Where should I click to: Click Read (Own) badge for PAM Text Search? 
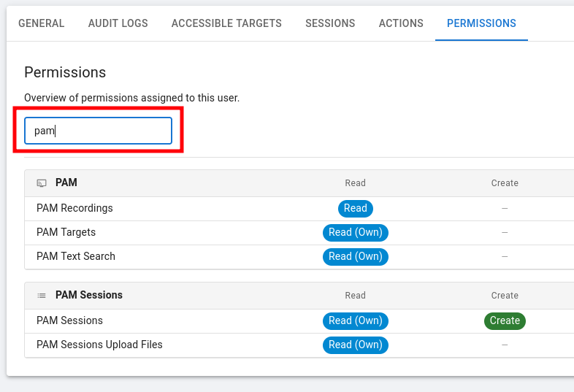click(356, 256)
